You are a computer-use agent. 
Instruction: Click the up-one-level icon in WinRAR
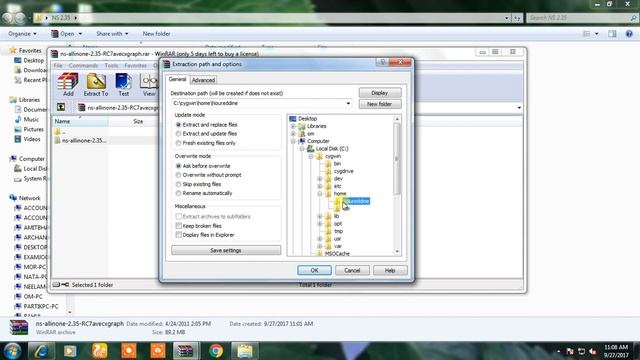click(61, 107)
